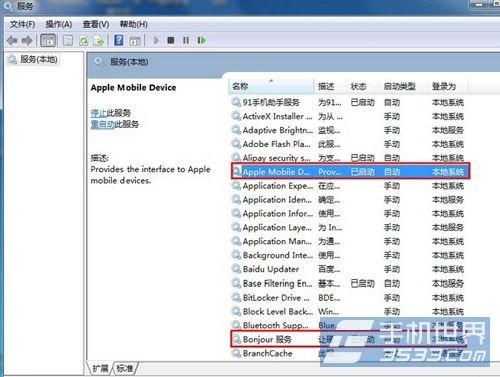This screenshot has height=377, width=500.
Task: Click the Start service play icon
Action: (156, 41)
